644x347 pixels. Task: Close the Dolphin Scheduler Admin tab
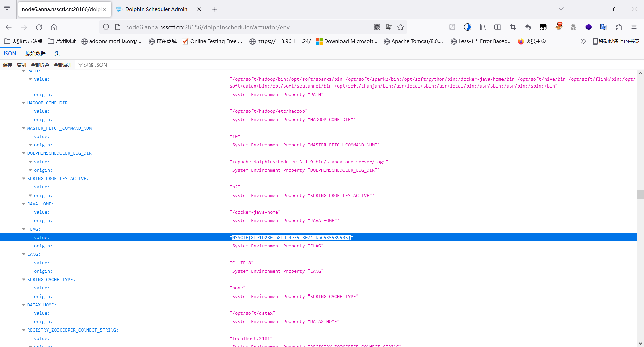click(x=199, y=9)
